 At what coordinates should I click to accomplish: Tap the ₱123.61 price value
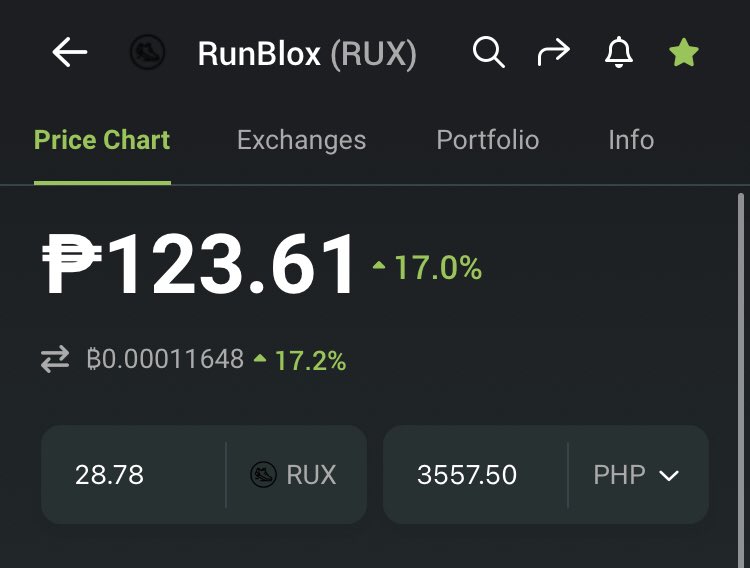tap(199, 264)
